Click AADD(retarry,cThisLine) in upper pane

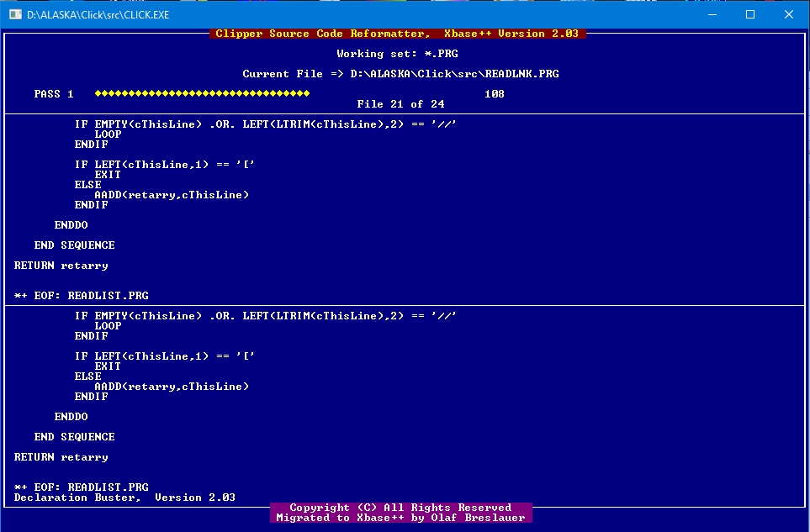coord(172,195)
